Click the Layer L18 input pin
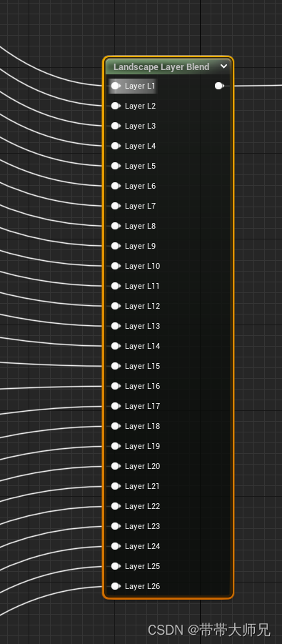The image size is (282, 644). [x=116, y=426]
